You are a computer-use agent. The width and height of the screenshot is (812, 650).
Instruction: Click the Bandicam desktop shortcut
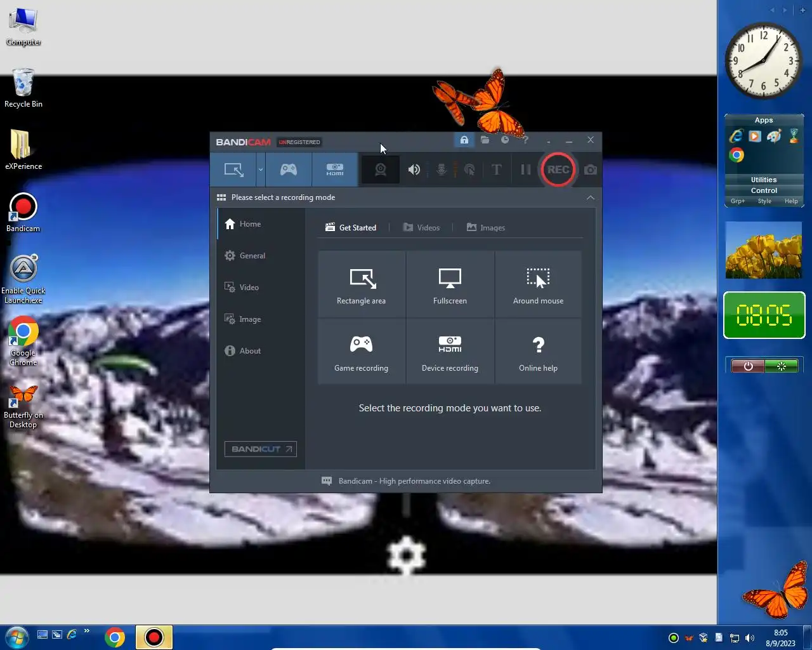pos(23,213)
